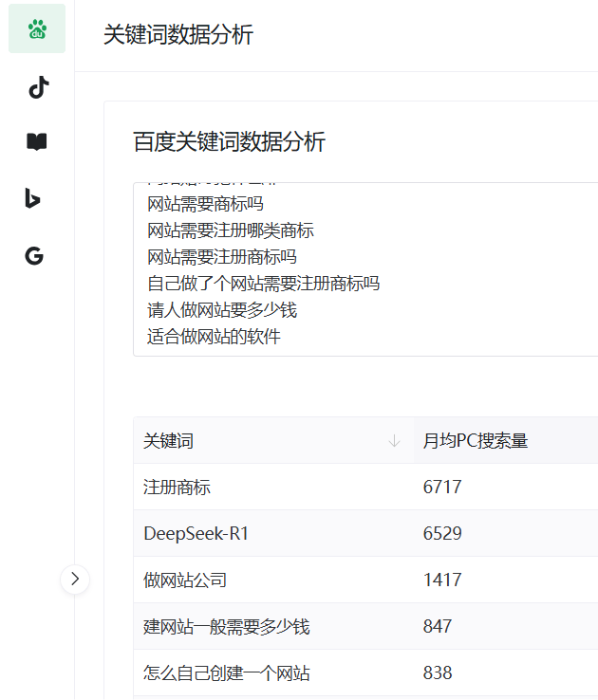Switch to the TikTok/Douyin sidebar icon

[x=38, y=87]
